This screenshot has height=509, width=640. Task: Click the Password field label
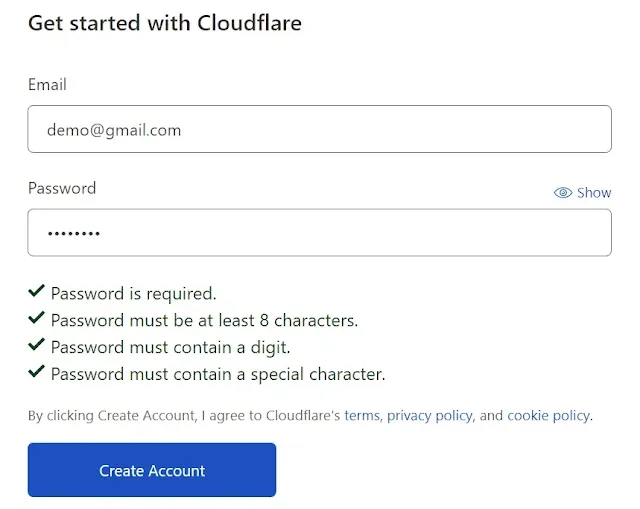click(62, 188)
